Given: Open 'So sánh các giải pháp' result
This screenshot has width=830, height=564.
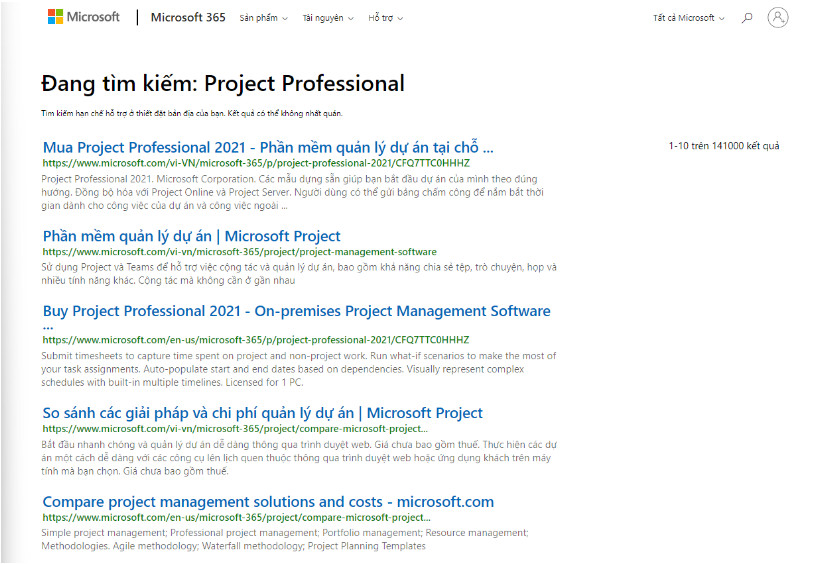Looking at the screenshot, I should tap(263, 413).
